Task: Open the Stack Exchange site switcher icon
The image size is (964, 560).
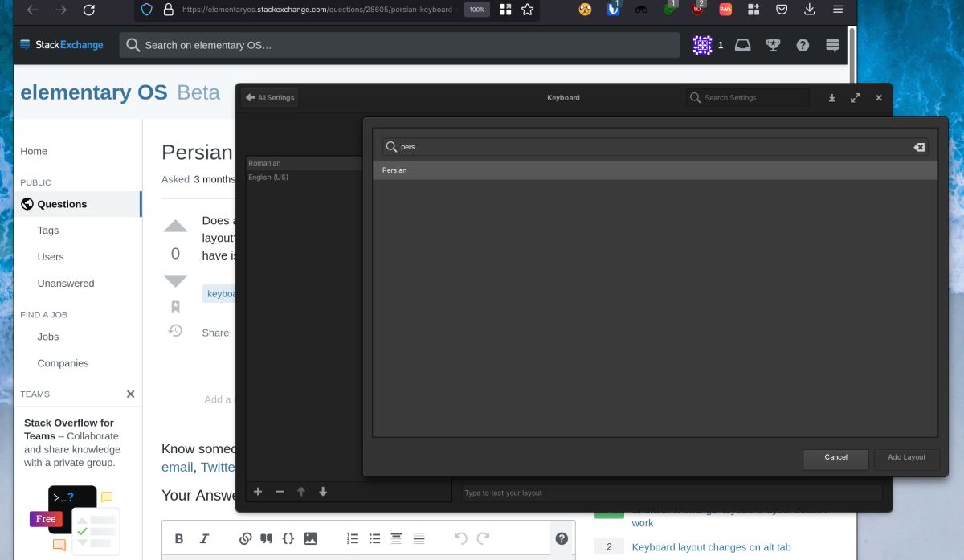Action: coord(832,45)
